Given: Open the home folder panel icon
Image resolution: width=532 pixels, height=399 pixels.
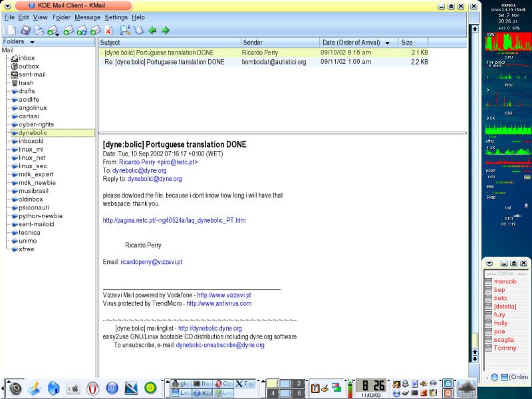Looking at the screenshot, I should click(x=53, y=388).
